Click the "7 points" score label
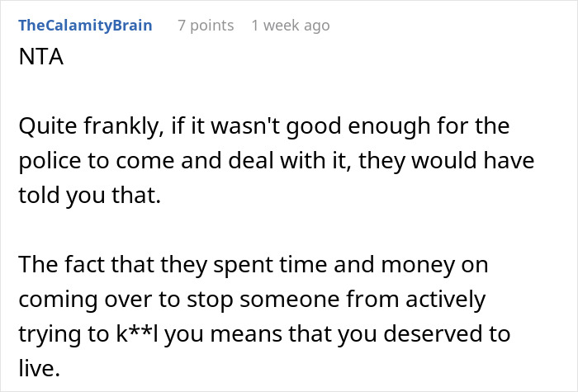 (x=206, y=26)
